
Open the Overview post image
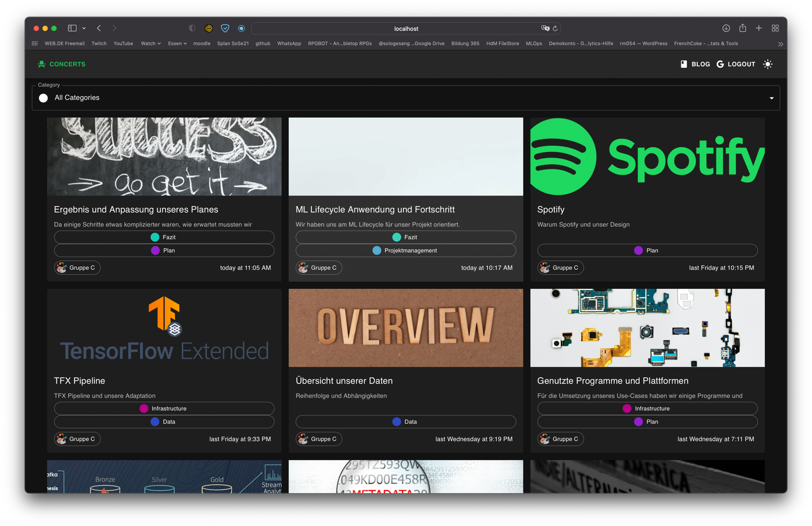click(406, 328)
